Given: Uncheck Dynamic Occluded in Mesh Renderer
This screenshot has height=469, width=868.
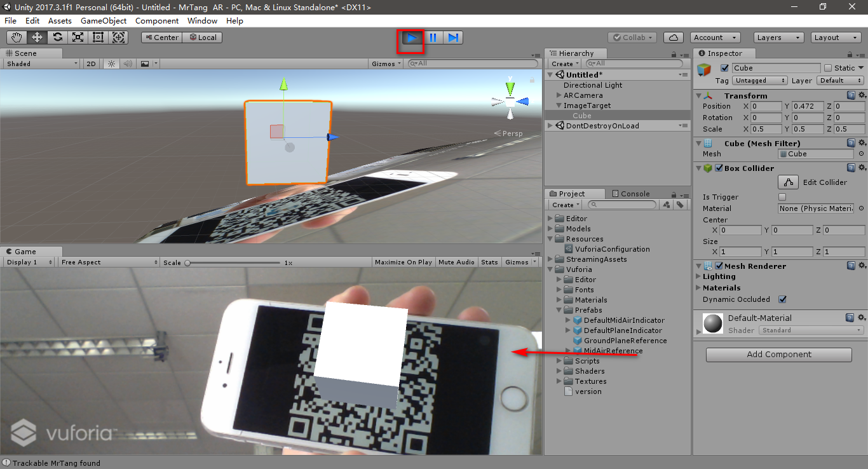Looking at the screenshot, I should [x=783, y=299].
